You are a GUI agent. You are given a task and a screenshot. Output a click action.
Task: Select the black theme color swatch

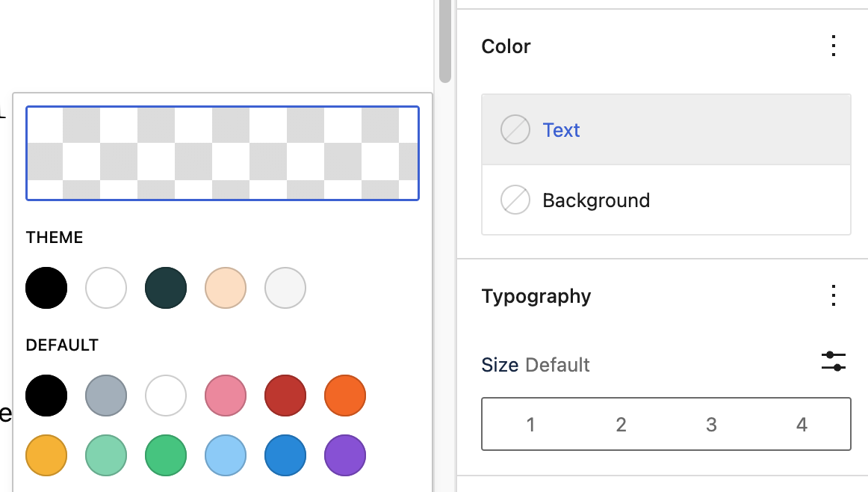46,288
